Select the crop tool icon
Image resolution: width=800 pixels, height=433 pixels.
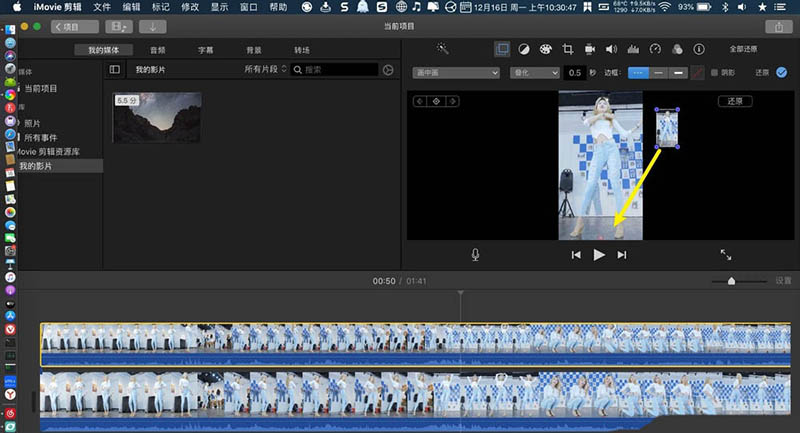pyautogui.click(x=567, y=49)
